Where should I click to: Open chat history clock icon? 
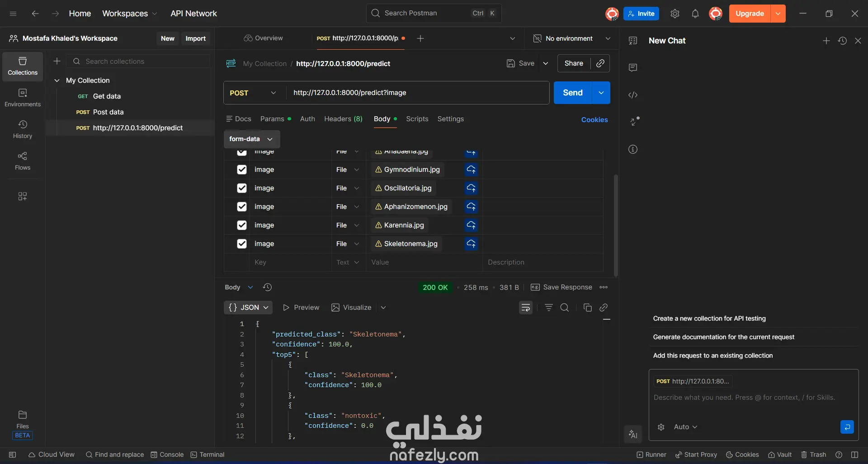point(842,41)
